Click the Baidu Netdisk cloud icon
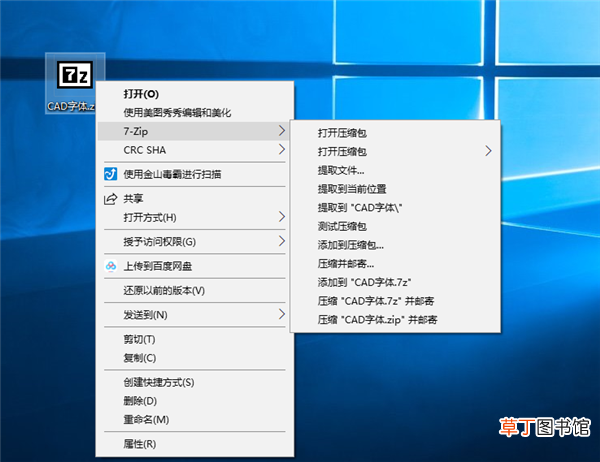 [x=111, y=266]
